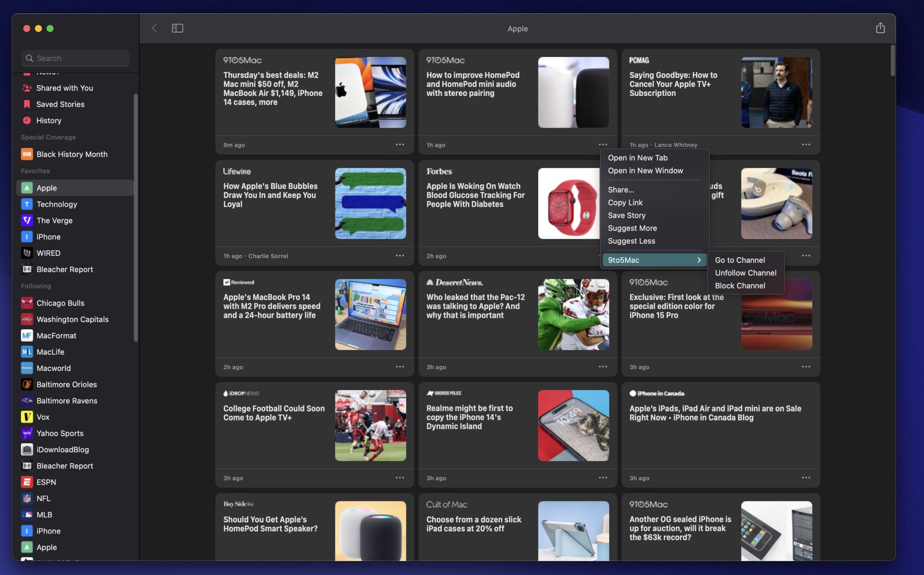This screenshot has width=924, height=575.
Task: Open more options for Realme Dynamic Island story
Action: (602, 478)
